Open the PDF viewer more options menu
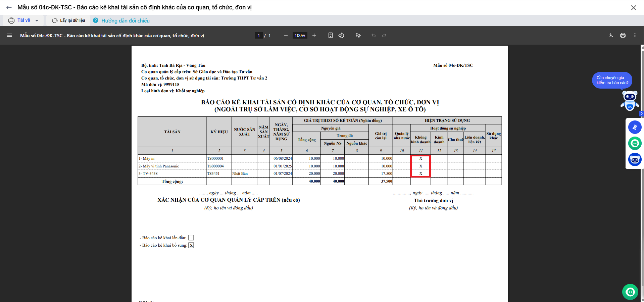644x302 pixels. click(x=635, y=35)
